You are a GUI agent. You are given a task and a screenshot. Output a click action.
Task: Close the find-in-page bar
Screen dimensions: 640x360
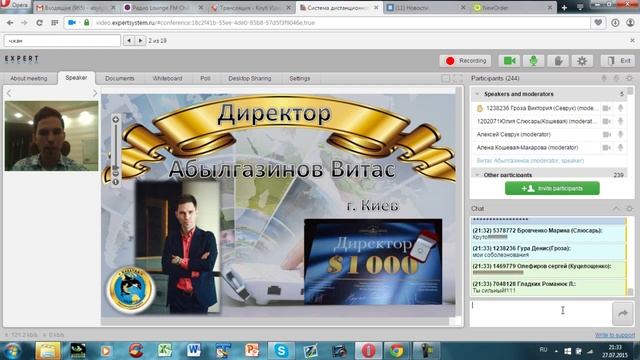[x=632, y=40]
